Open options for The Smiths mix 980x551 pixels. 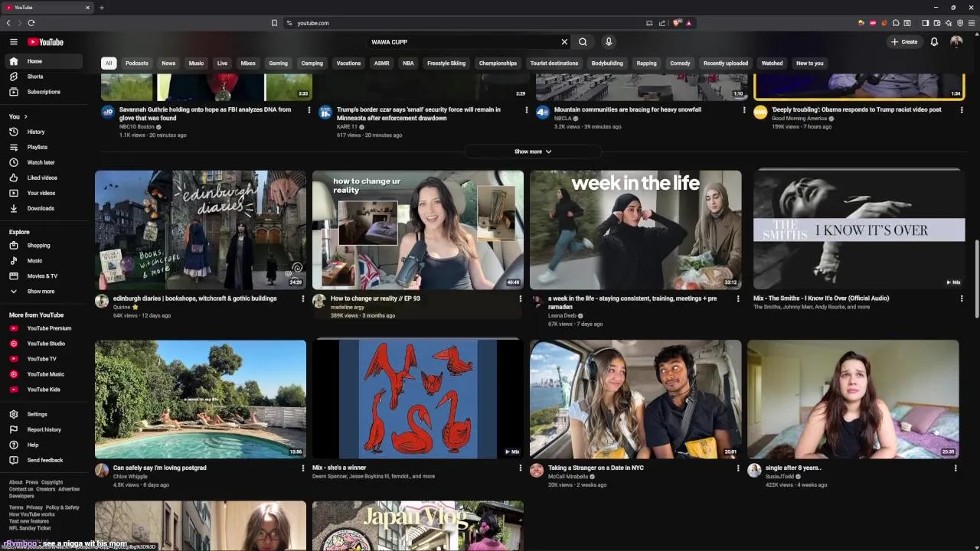pyautogui.click(x=962, y=298)
